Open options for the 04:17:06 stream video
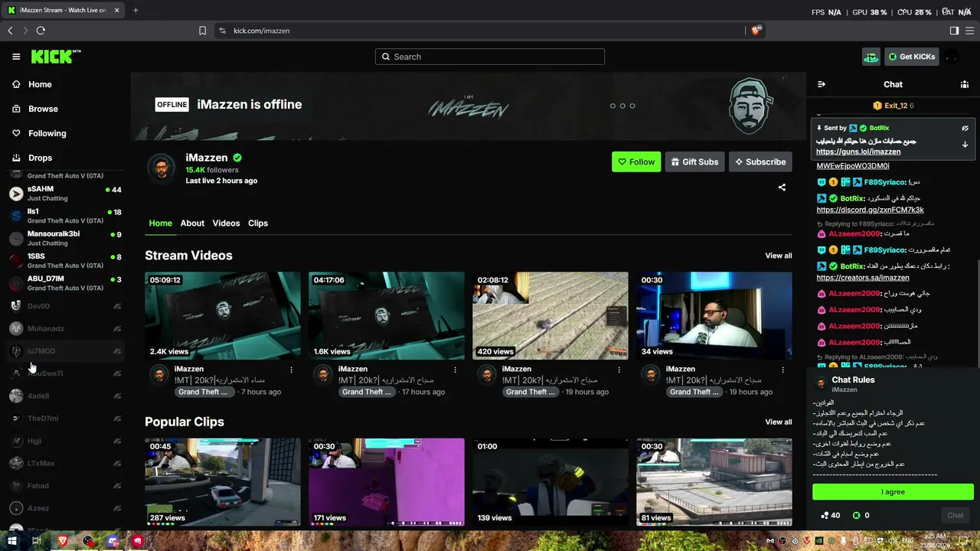This screenshot has width=980, height=551. tap(455, 370)
